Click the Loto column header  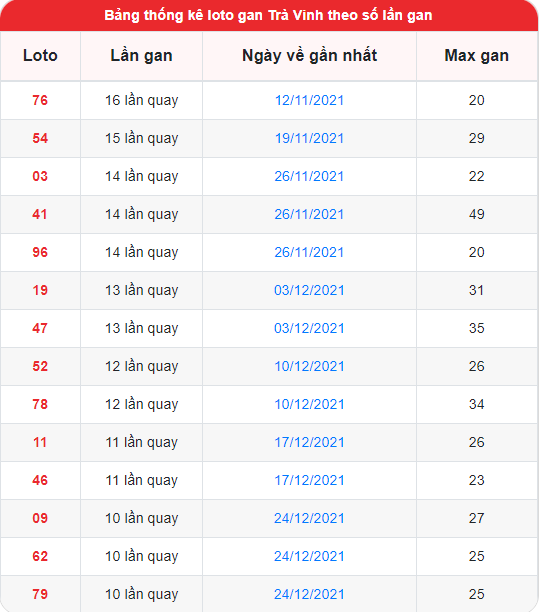pyautogui.click(x=40, y=55)
